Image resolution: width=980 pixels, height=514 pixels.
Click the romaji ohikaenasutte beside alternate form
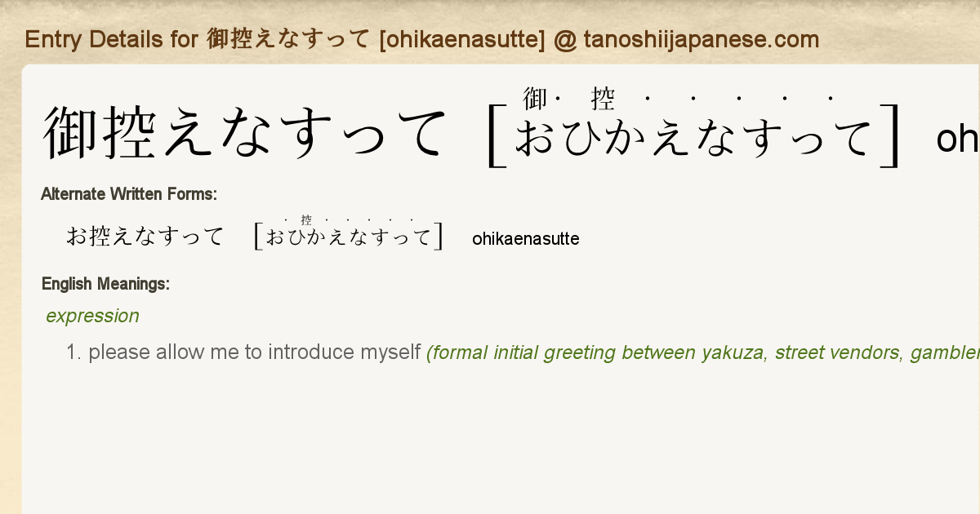[526, 239]
